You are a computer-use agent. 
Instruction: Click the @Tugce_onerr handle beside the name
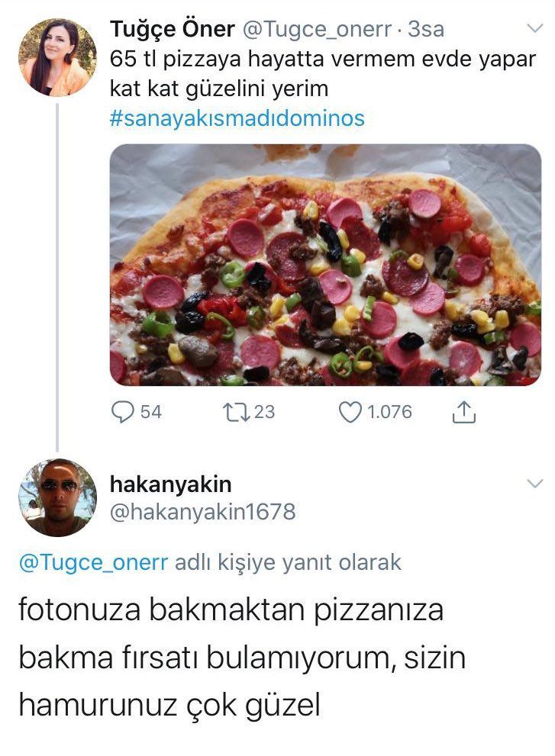pyautogui.click(x=321, y=30)
